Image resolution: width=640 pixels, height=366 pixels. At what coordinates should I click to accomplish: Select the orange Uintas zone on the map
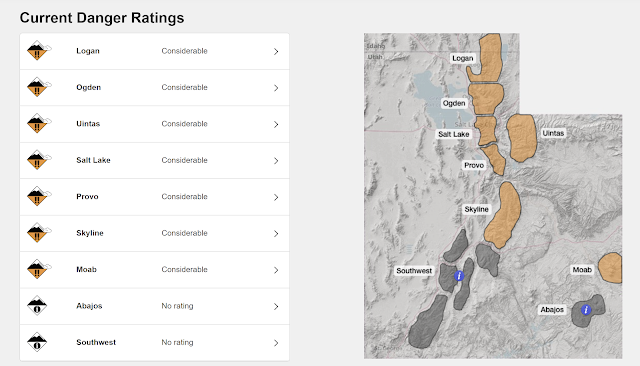pyautogui.click(x=522, y=138)
